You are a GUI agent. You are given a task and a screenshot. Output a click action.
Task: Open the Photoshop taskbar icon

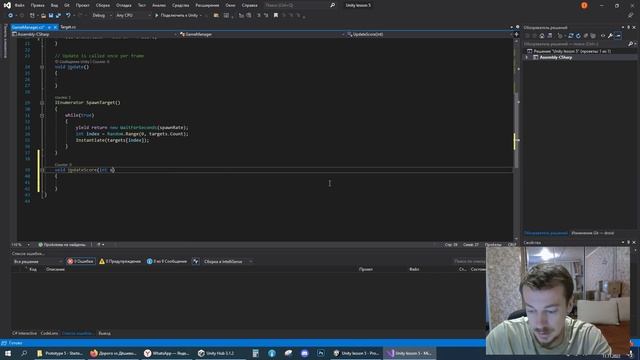click(x=321, y=353)
